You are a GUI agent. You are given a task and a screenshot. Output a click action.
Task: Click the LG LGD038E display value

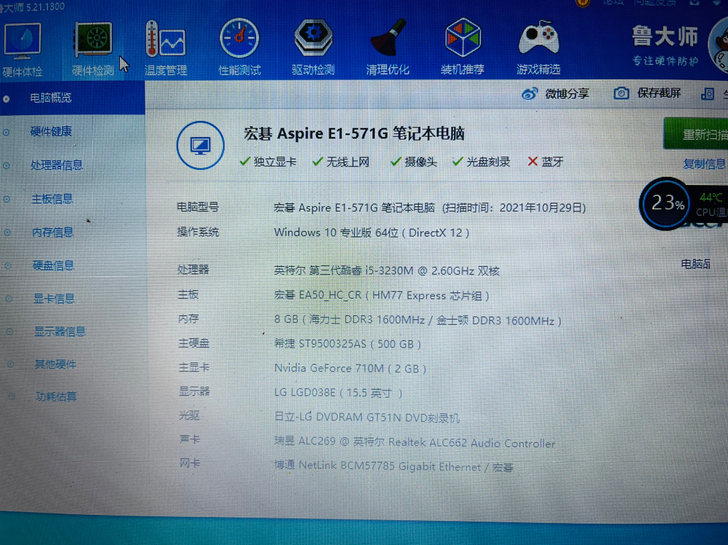[338, 393]
